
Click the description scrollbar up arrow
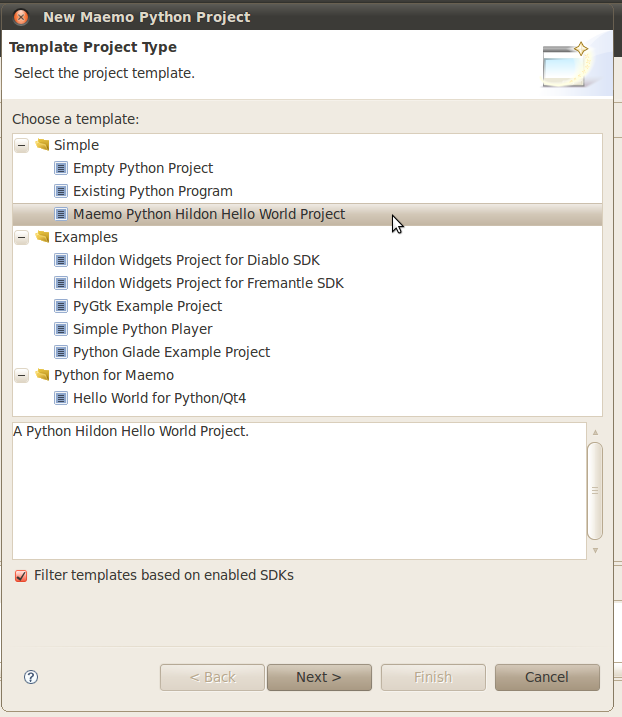[595, 432]
